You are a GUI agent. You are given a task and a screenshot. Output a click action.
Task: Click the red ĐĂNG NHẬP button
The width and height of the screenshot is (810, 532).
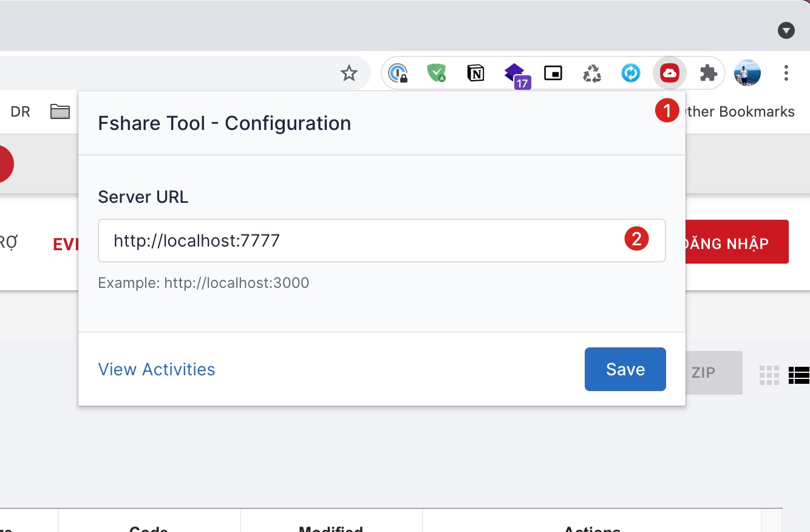click(x=737, y=242)
